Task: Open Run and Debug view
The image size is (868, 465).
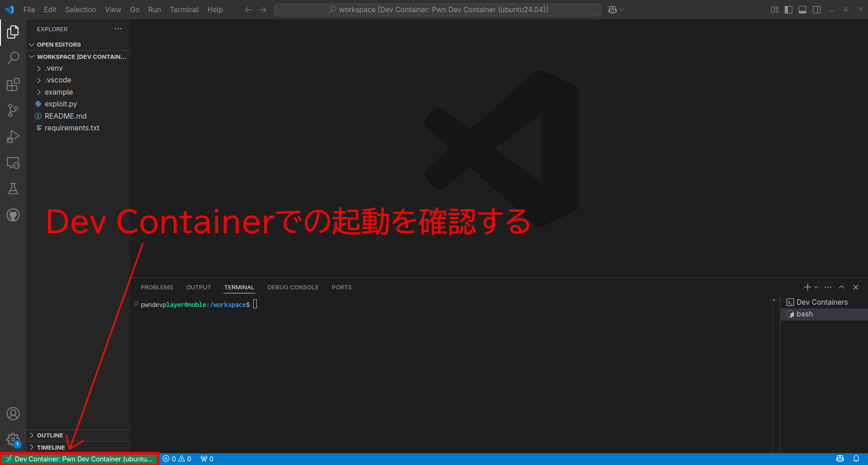Action: [13, 137]
